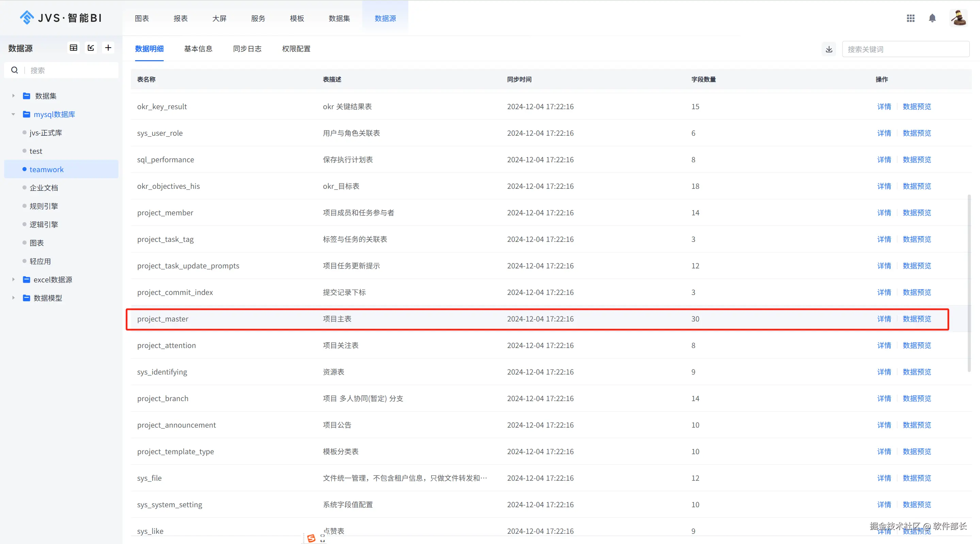
Task: Click the magnifier icon in sidebar search
Action: point(14,70)
